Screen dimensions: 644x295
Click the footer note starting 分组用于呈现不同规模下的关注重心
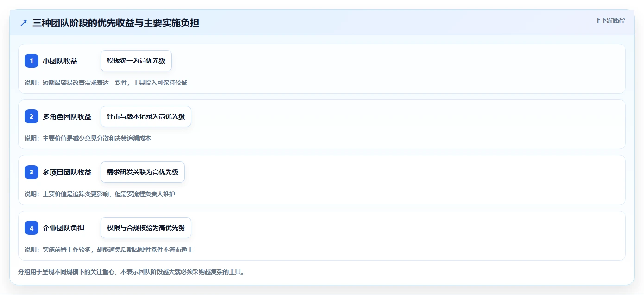[131, 272]
